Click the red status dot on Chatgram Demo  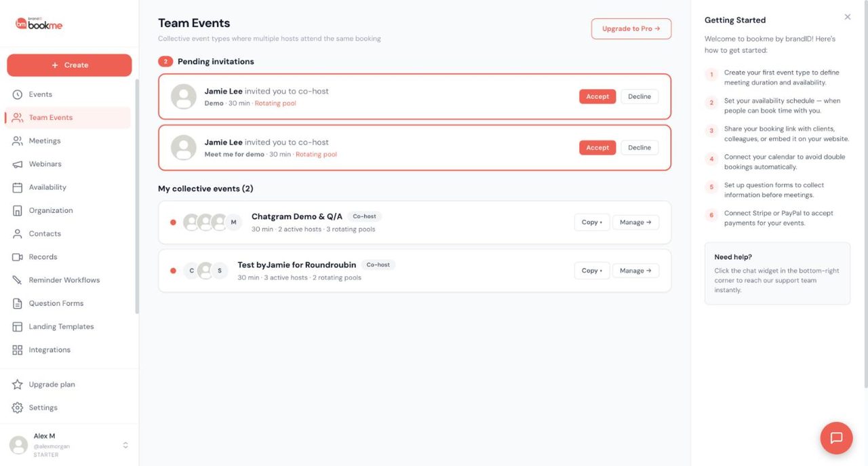[173, 222]
